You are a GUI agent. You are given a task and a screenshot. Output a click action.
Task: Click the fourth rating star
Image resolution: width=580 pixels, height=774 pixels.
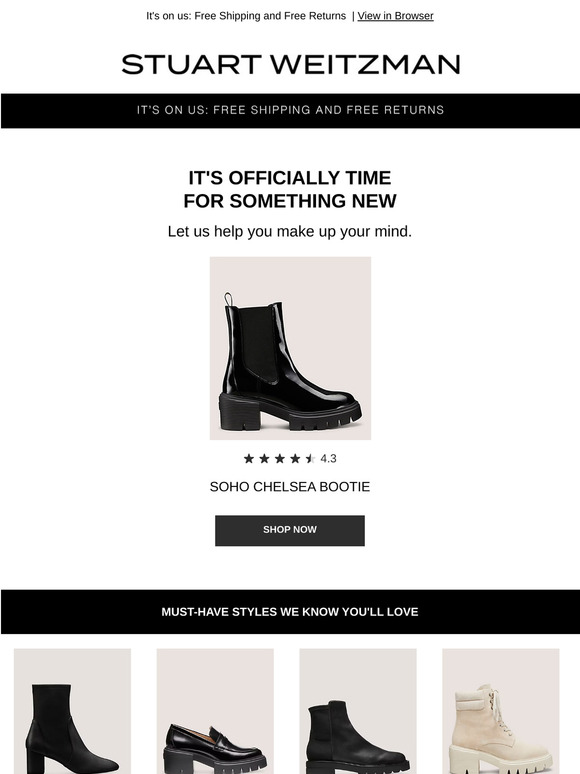pos(295,459)
